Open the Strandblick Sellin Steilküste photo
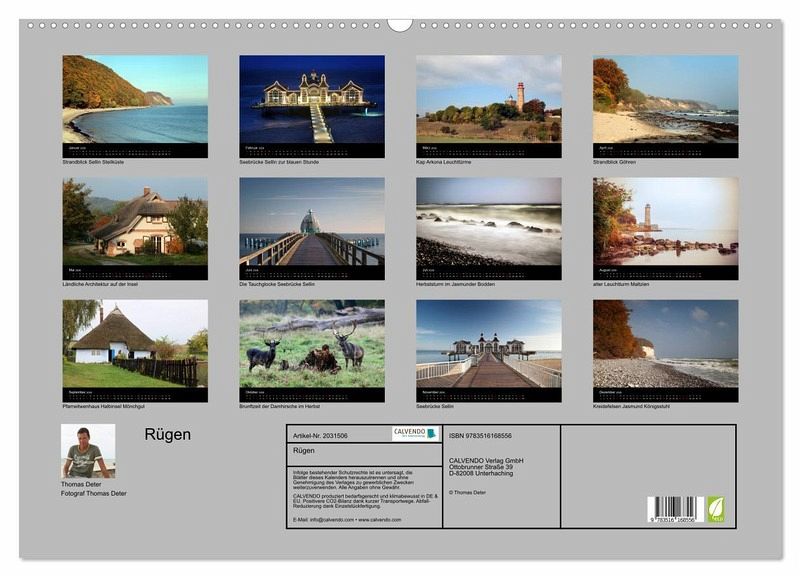This screenshot has width=800, height=577. pyautogui.click(x=135, y=106)
